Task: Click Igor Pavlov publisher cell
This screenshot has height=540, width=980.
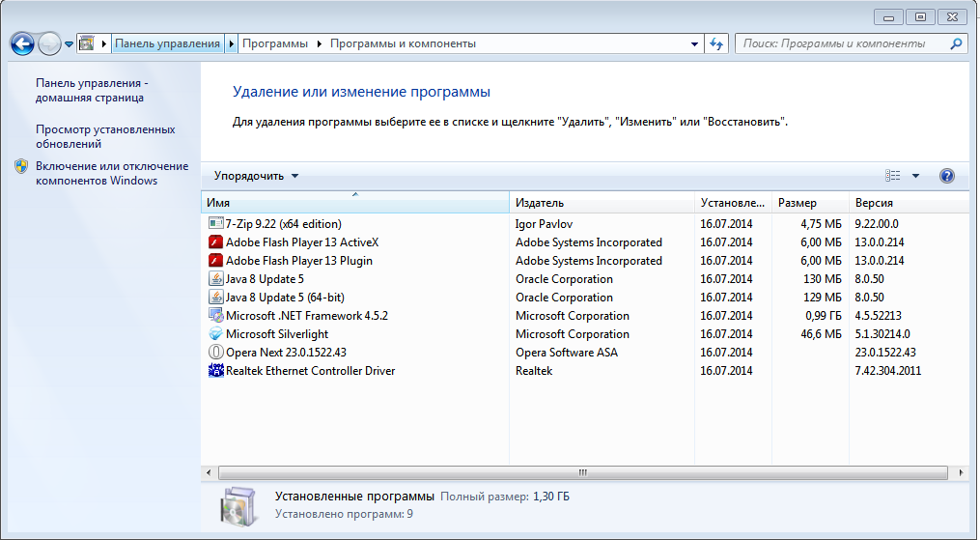Action: click(x=544, y=224)
